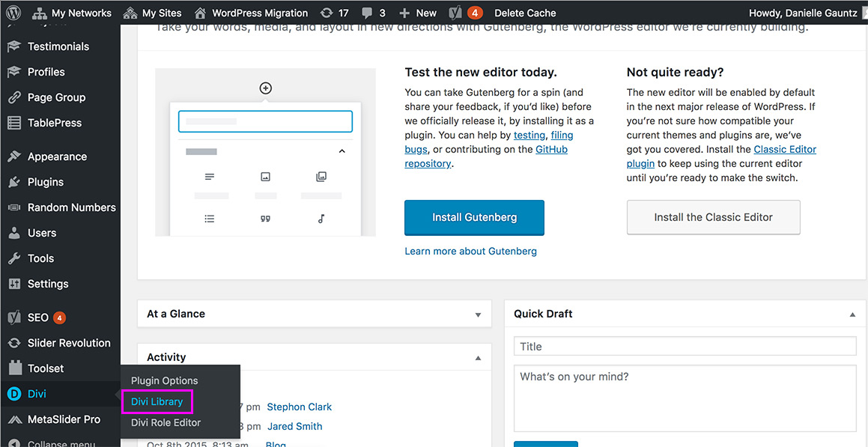
Task: Follow the Learn more about Gutenberg link
Action: 470,251
